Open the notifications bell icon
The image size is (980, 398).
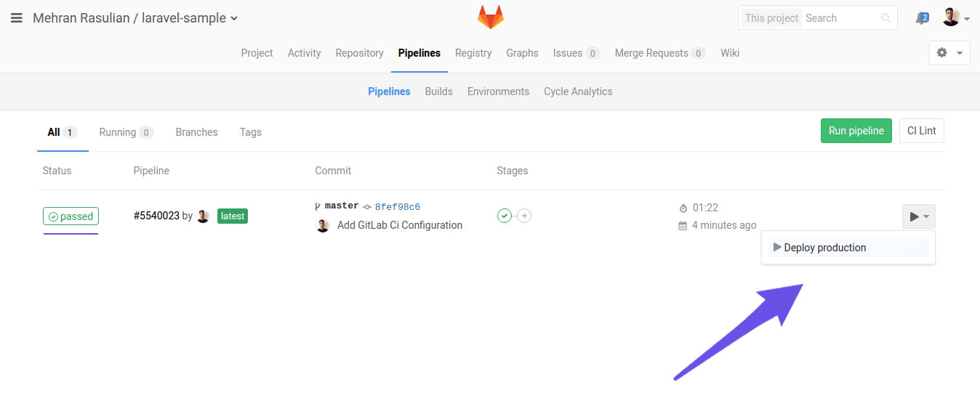click(922, 18)
